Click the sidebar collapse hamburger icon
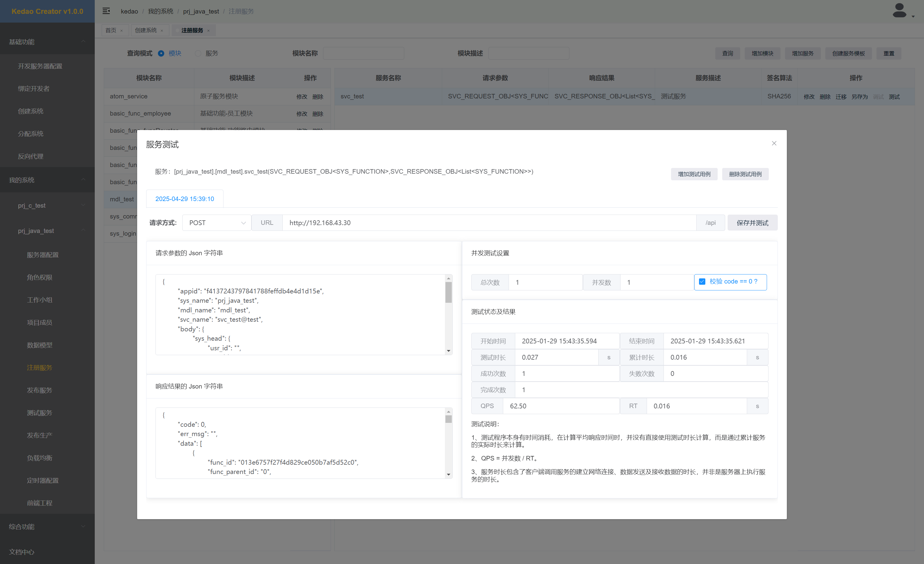 tap(106, 11)
